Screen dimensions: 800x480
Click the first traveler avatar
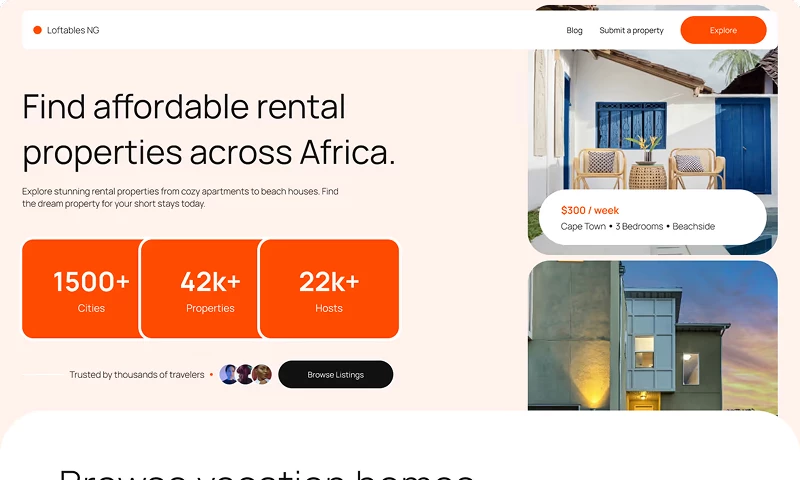pyautogui.click(x=229, y=375)
